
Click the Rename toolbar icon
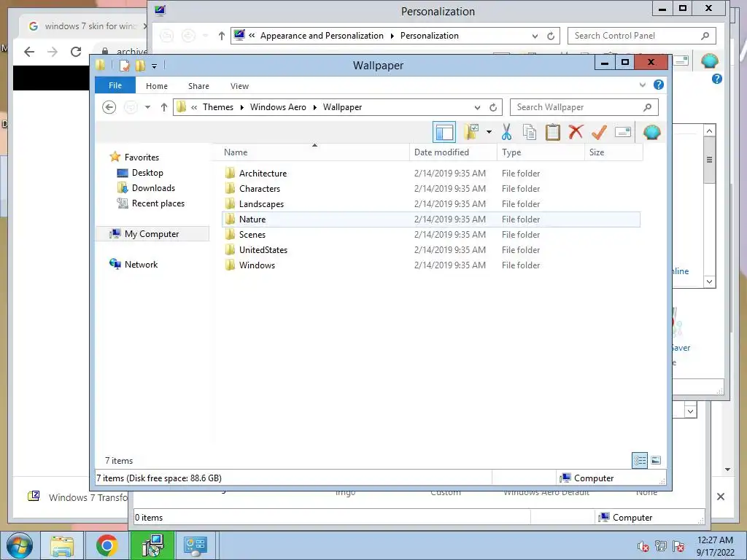pos(623,132)
